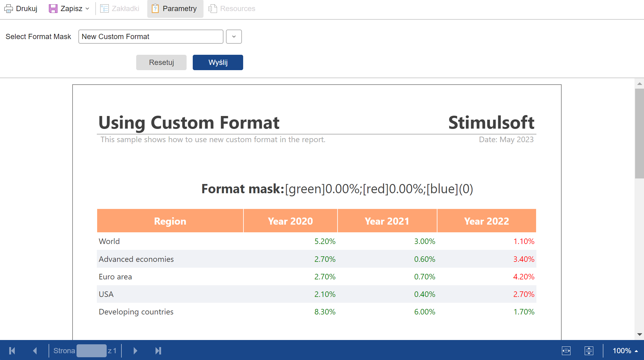Open the Zakładki bookmarks panel
The image size is (644, 360).
point(120,9)
